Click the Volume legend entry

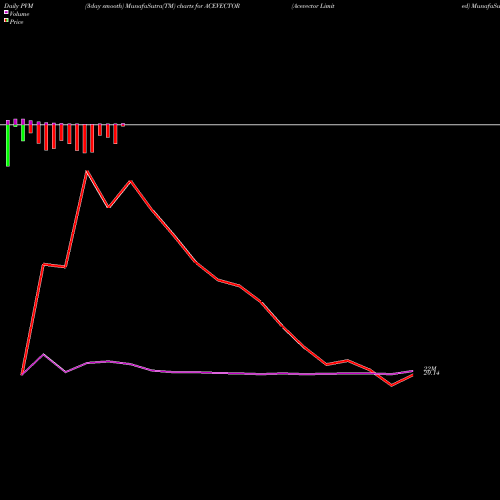click(17, 14)
